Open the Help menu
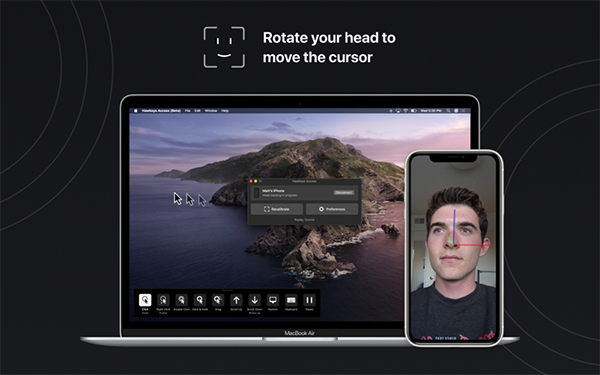Image resolution: width=600 pixels, height=375 pixels. point(225,111)
